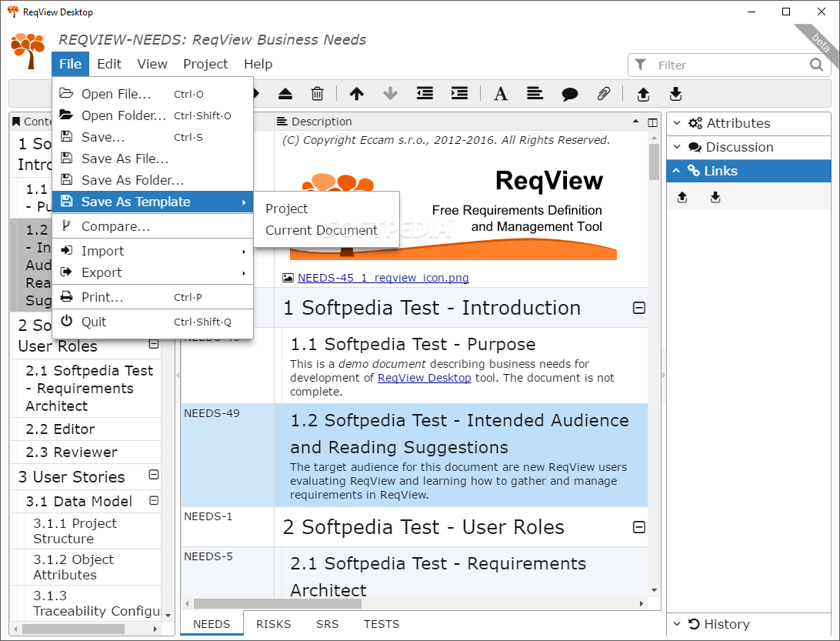Open NEEDS-45_1_reqview_icon.png link
This screenshot has width=840, height=641.
point(383,278)
